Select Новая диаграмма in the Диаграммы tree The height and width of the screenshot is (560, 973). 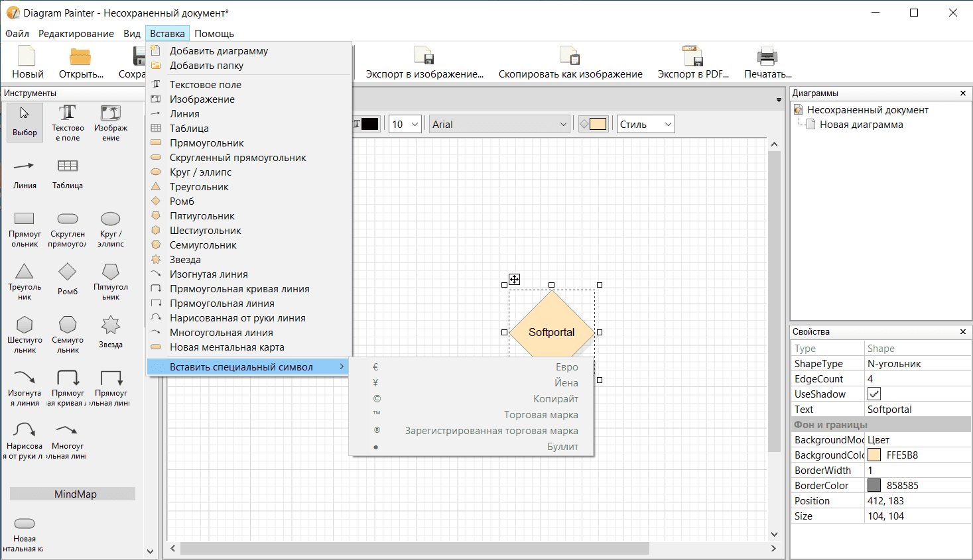(861, 125)
